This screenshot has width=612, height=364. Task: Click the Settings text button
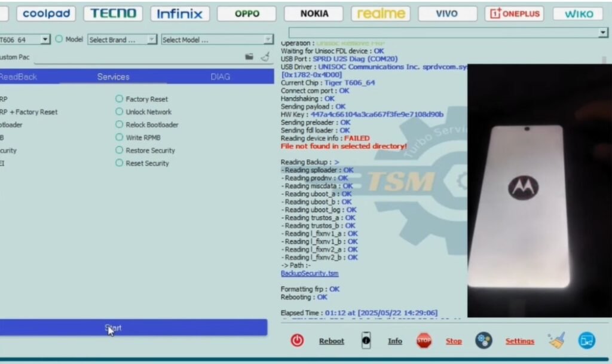(x=519, y=341)
